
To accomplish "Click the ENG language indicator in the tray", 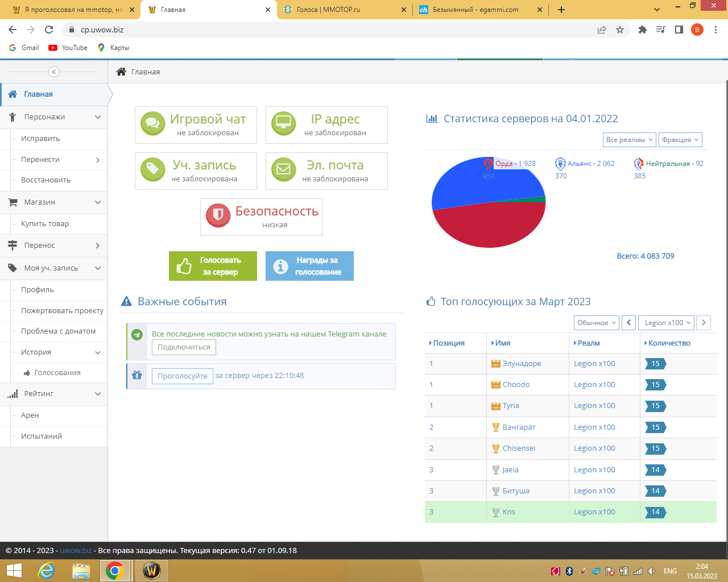I will (670, 571).
